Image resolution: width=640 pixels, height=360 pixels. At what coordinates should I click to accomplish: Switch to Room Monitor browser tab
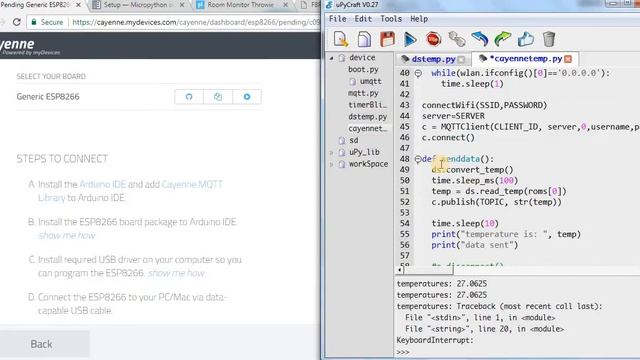coord(240,5)
